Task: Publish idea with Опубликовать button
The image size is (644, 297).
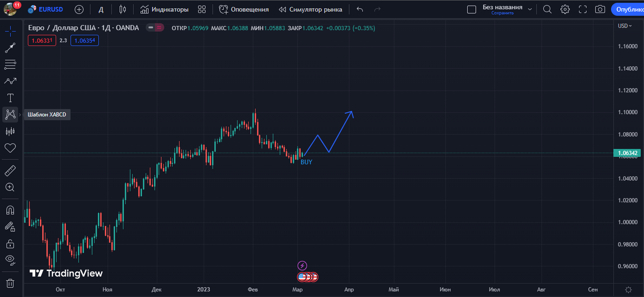Action: click(628, 9)
